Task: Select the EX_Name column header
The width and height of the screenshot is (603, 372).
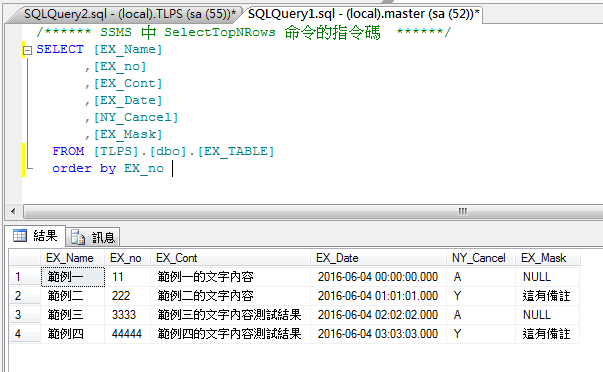Action: 72,258
